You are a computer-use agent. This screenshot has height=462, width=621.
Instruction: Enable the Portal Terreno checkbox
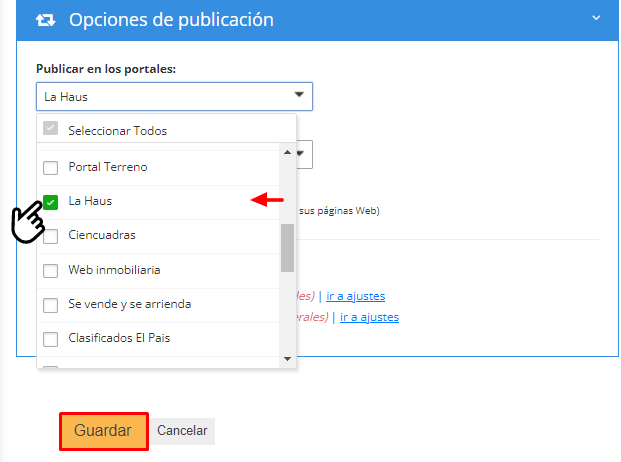(51, 167)
